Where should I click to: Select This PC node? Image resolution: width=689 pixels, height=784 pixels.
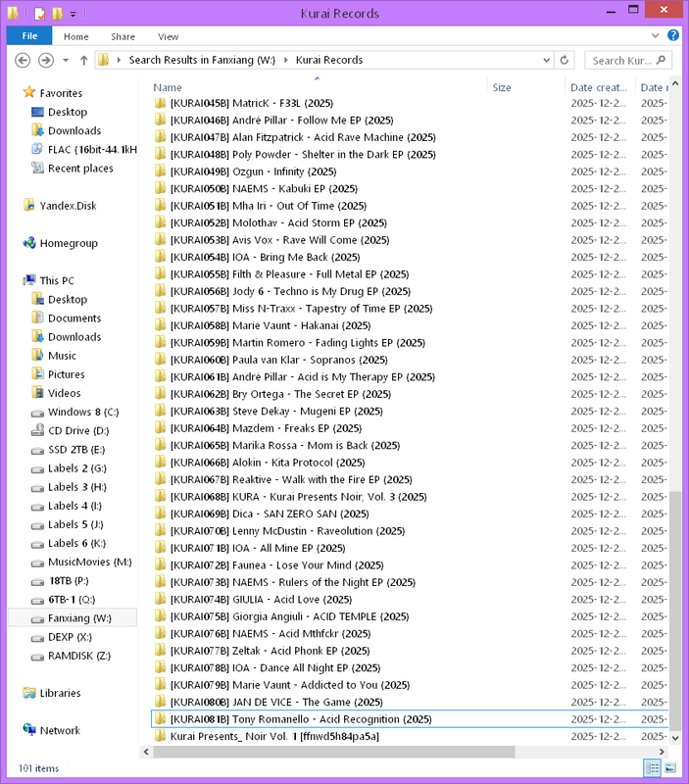[x=57, y=280]
